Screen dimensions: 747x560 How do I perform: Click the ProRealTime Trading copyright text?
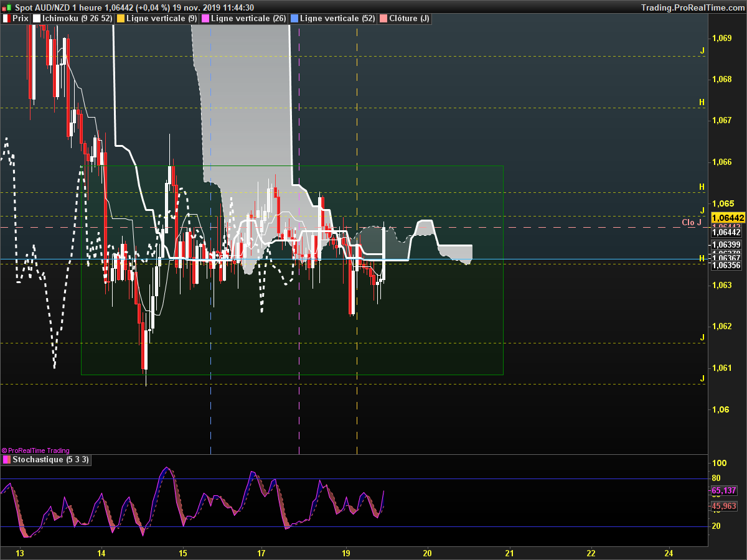pos(35,450)
